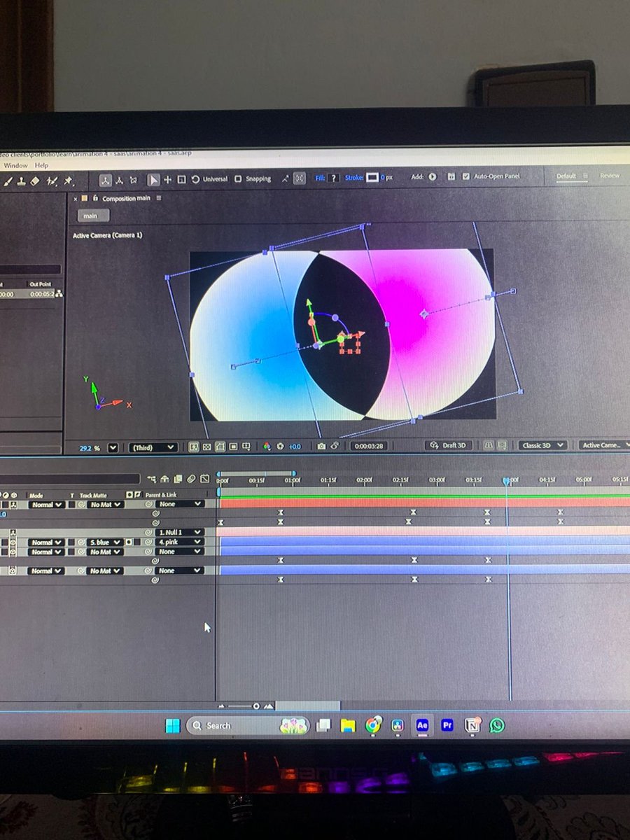Click the Draft 3D button

(451, 446)
